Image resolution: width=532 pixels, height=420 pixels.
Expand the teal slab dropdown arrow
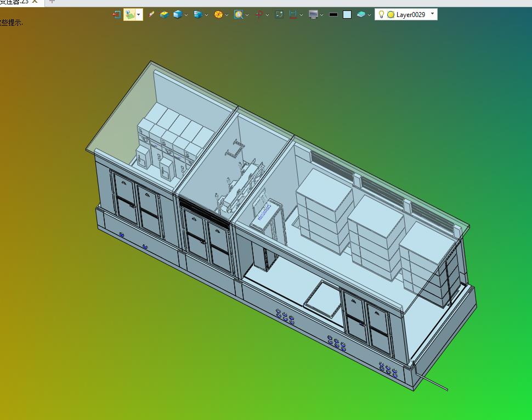tap(369, 15)
